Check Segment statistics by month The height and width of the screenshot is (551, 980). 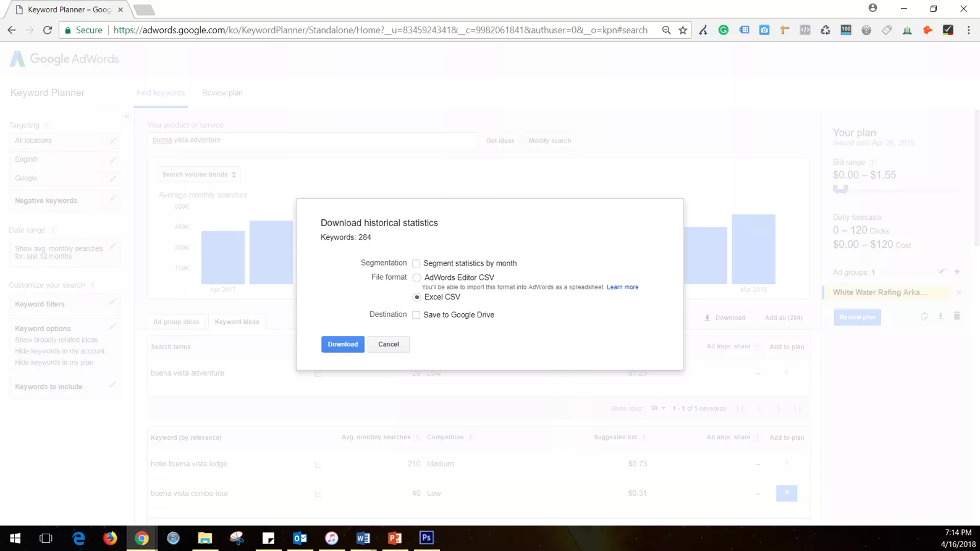click(x=416, y=263)
